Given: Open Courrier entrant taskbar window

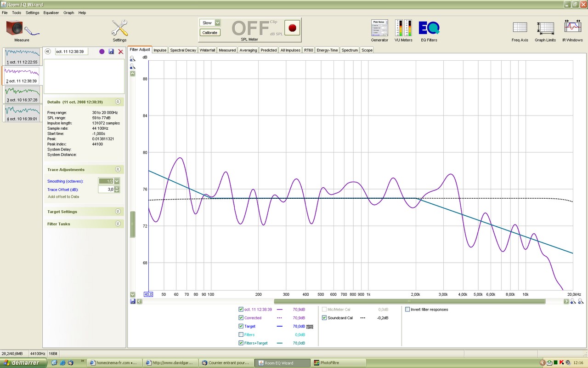Looking at the screenshot, I should click(227, 363).
